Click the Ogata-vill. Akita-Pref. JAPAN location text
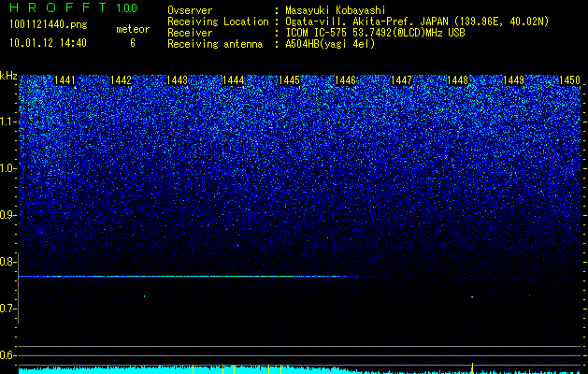Screen dimensions: 588x374 (417, 22)
